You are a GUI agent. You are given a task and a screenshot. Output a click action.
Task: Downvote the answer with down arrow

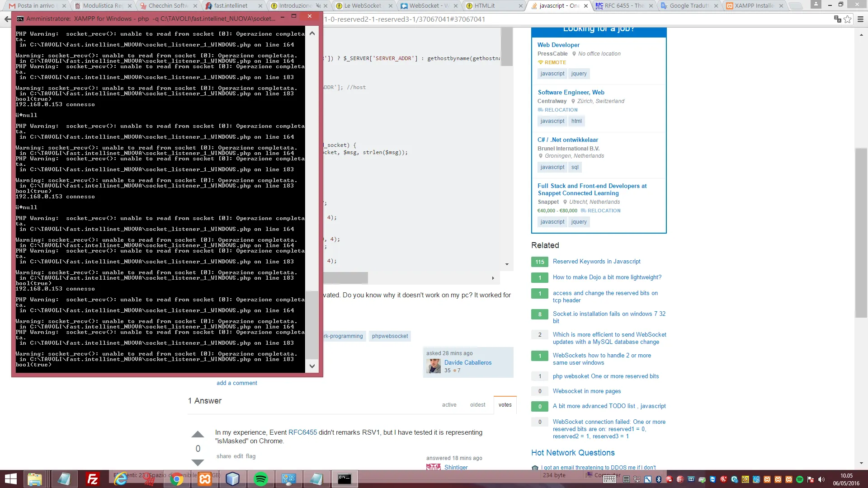(x=198, y=462)
